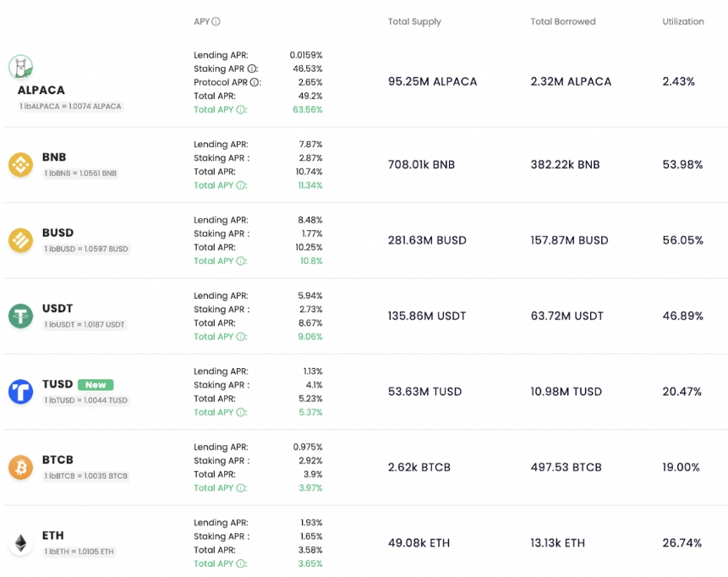Viewport: 728px width, 577px height.
Task: Click ALPACA Total APY value 63.56%
Action: tap(308, 110)
